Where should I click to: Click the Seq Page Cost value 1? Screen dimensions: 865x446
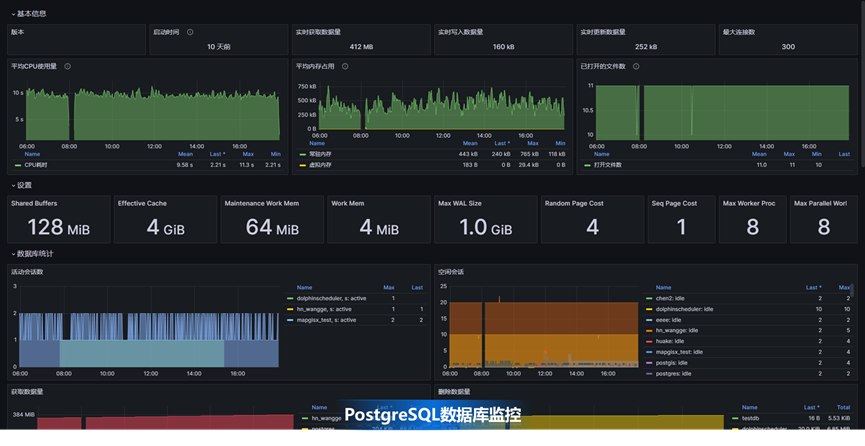coord(681,227)
